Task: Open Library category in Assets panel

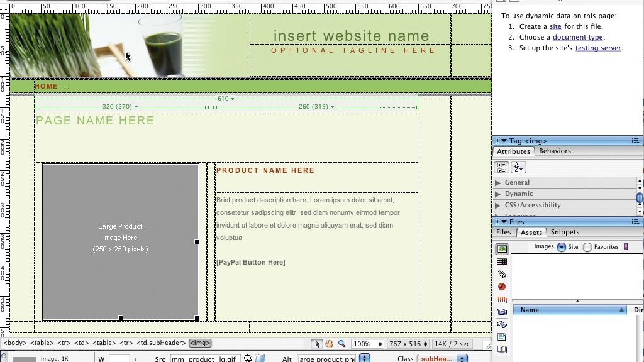Action: pyautogui.click(x=501, y=349)
